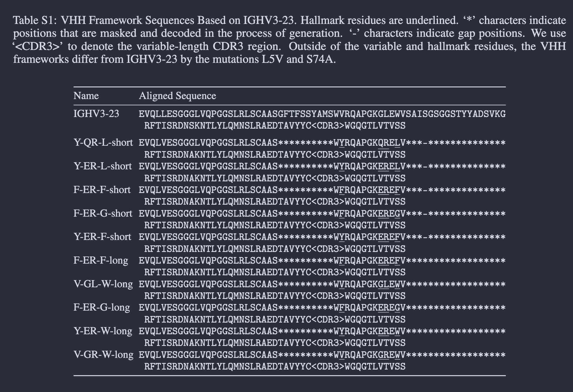The image size is (573, 392).
Task: Click the underlined GLEW in V-GL-W-long sequence
Action: (x=389, y=284)
